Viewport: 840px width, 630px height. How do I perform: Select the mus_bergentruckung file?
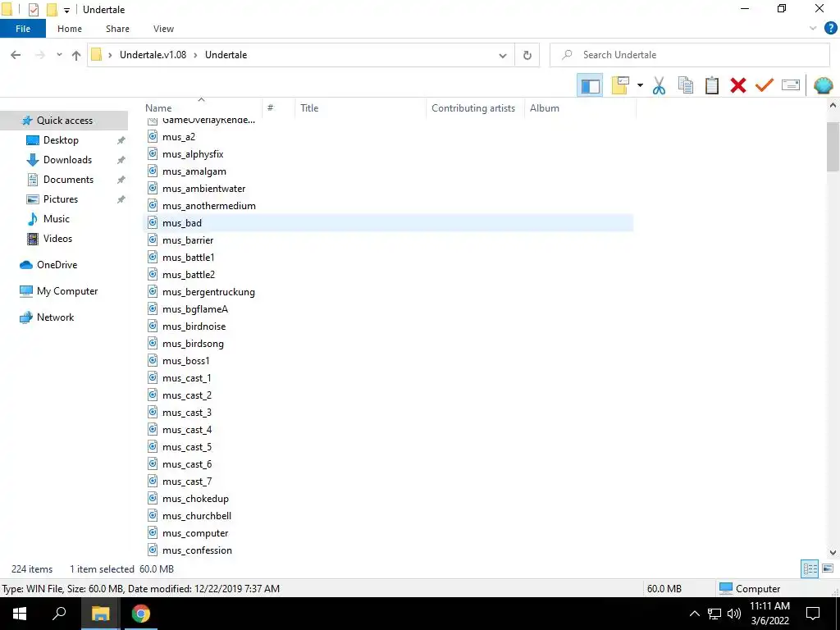point(208,292)
